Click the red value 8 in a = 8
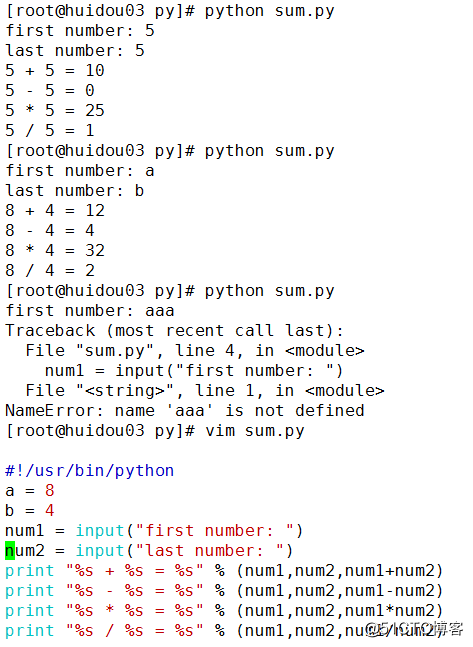Viewport: 473px width, 647px height. coord(50,491)
